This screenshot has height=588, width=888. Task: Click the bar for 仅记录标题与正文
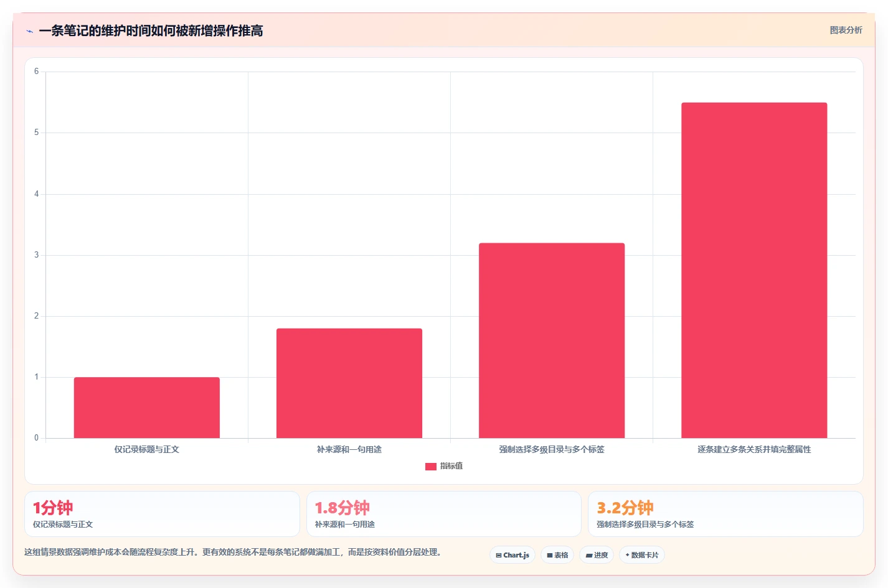click(x=147, y=408)
